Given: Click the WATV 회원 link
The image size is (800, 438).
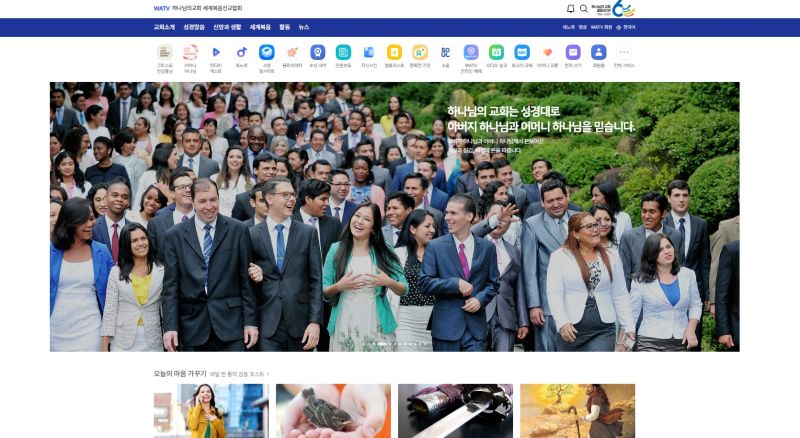Looking at the screenshot, I should (602, 27).
